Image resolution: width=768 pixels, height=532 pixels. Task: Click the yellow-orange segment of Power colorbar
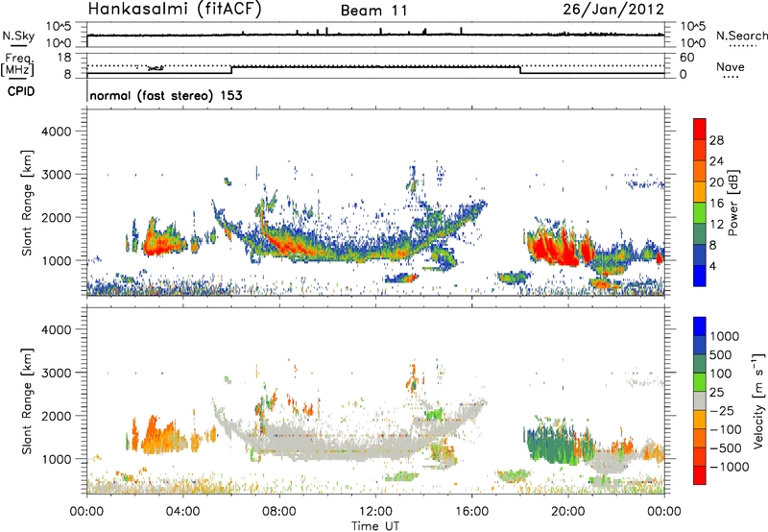point(700,191)
